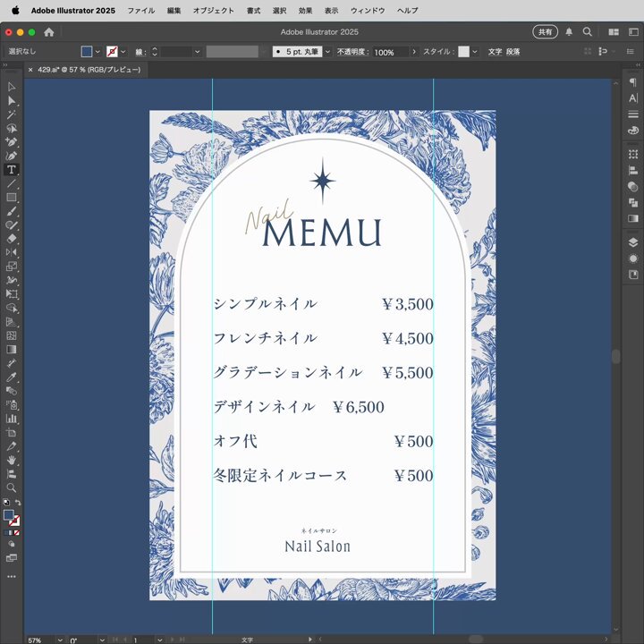Select the Free Transform tool
Screen dimensions: 644x644
click(x=11, y=294)
